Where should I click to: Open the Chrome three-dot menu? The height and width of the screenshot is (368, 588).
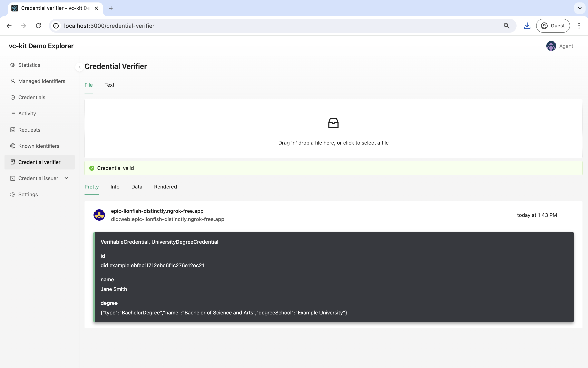579,26
